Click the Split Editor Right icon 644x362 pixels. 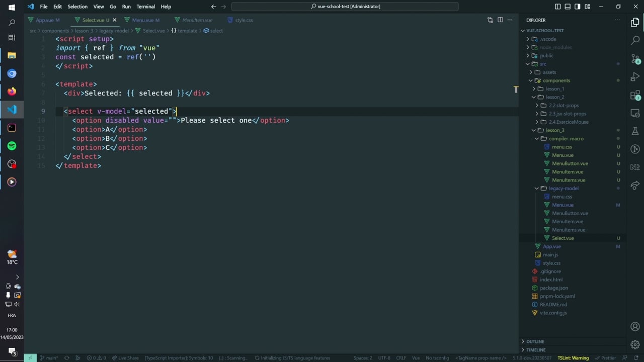(500, 20)
